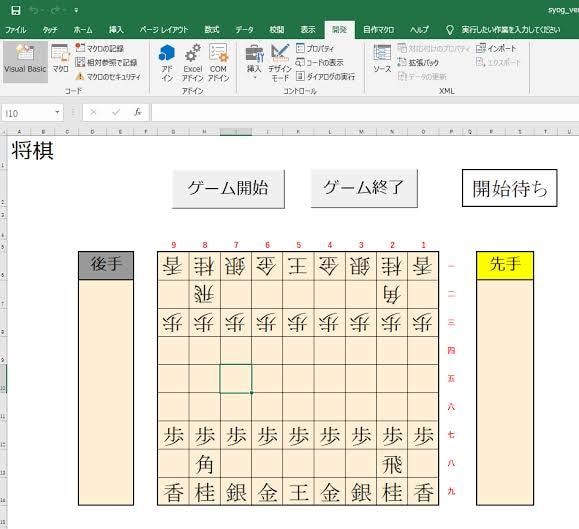
Task: Click XML Export (エクスポート)
Action: 498,62
